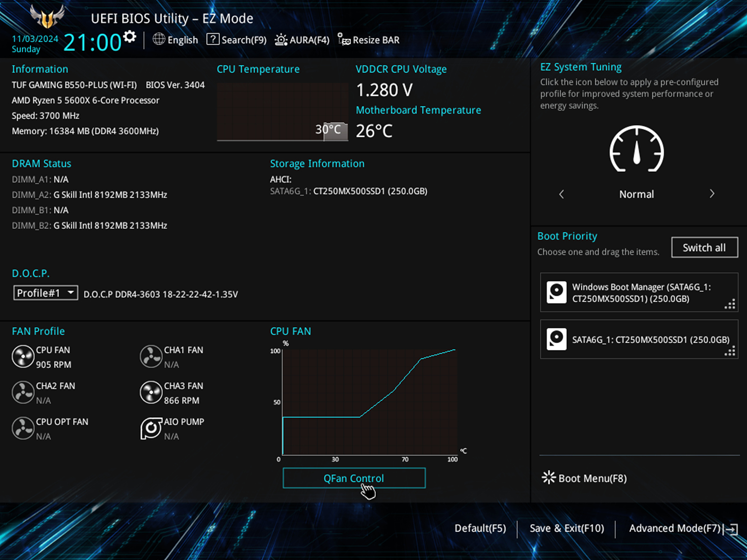Choose Save & Exit(F10)

tap(567, 528)
